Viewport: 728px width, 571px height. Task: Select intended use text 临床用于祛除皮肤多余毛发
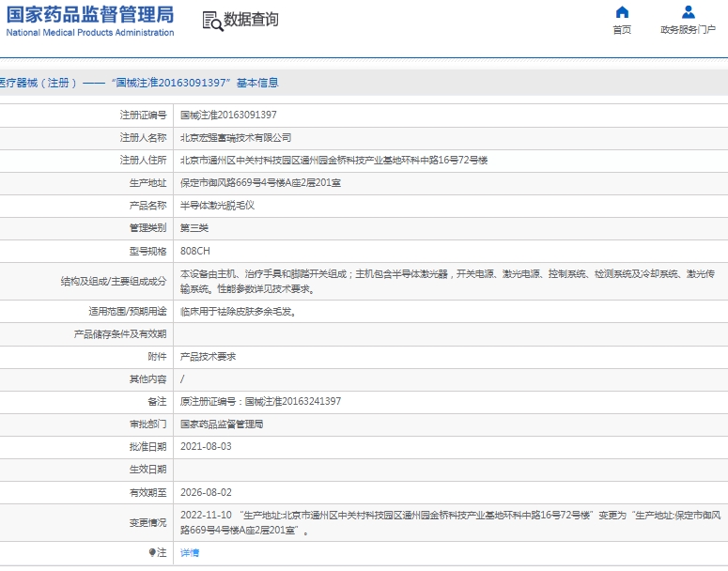(239, 312)
